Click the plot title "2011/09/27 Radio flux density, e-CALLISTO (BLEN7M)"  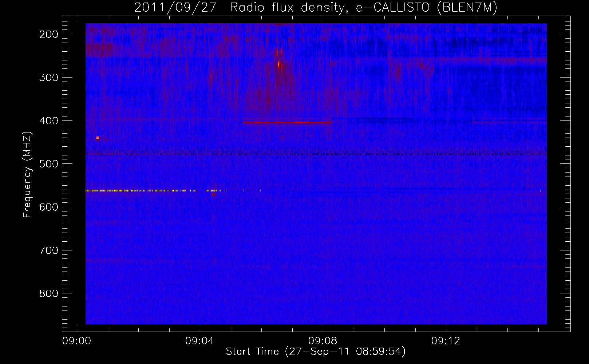tap(315, 7)
